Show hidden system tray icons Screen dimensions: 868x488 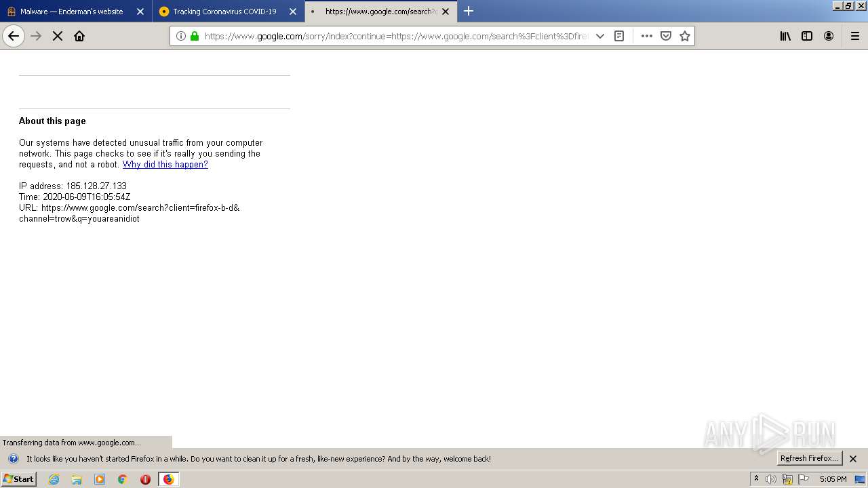coord(756,479)
